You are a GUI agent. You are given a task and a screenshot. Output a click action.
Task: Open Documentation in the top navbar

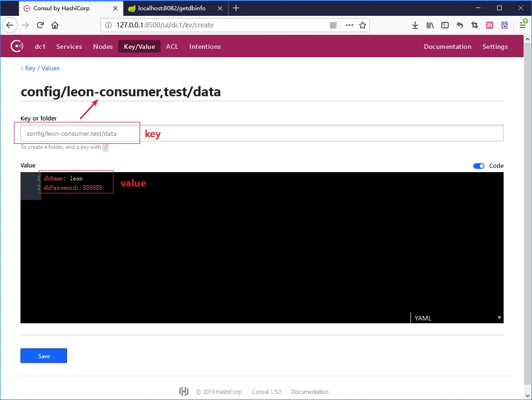(x=447, y=47)
